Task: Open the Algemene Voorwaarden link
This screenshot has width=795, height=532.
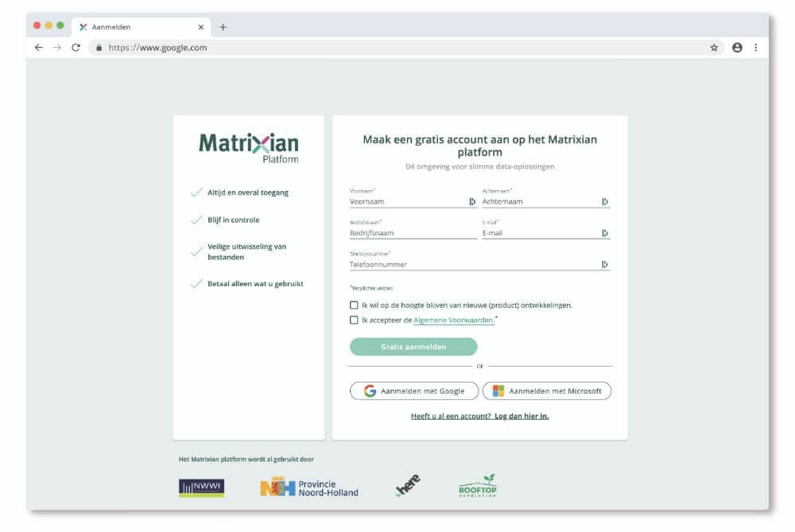Action: pyautogui.click(x=454, y=320)
